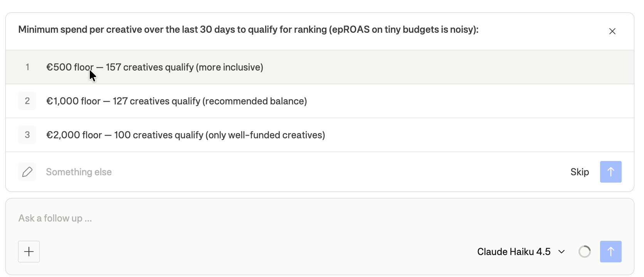The image size is (644, 277).
Task: Click the pencil icon beside Something else
Action: (27, 172)
